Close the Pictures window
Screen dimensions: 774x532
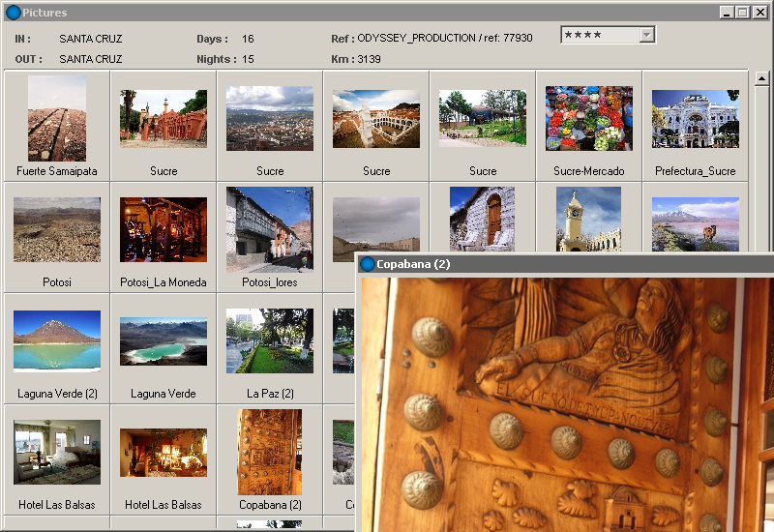pos(759,12)
